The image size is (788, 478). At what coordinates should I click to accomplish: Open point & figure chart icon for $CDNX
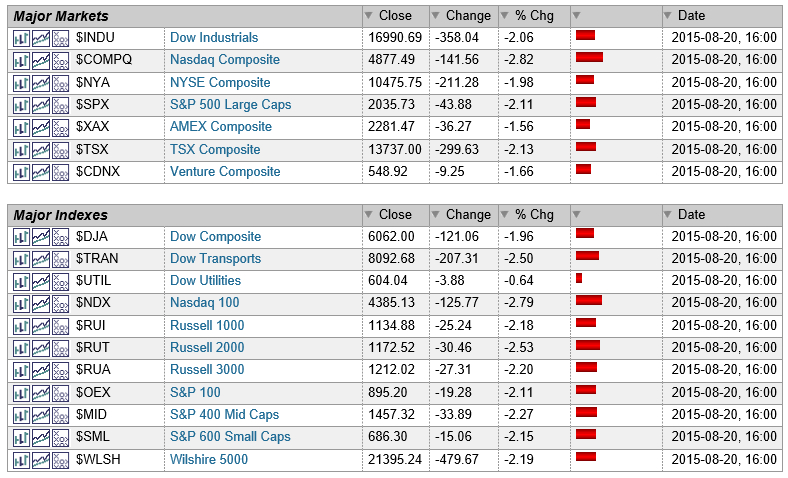coord(60,172)
